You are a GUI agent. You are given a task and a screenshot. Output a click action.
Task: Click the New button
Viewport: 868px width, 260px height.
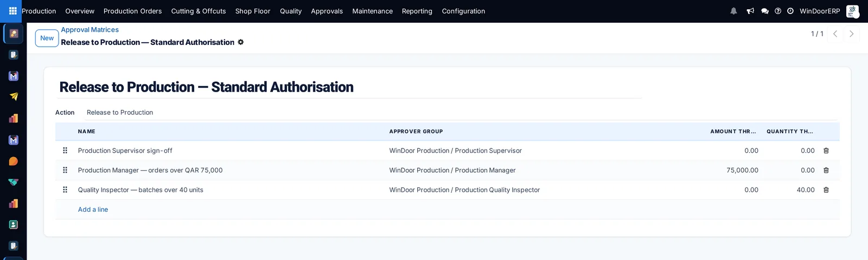point(47,38)
